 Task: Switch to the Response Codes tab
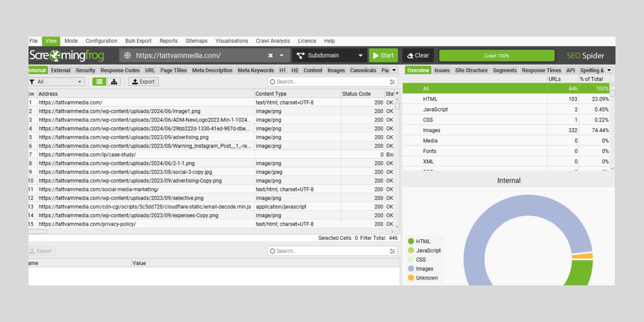[x=120, y=70]
